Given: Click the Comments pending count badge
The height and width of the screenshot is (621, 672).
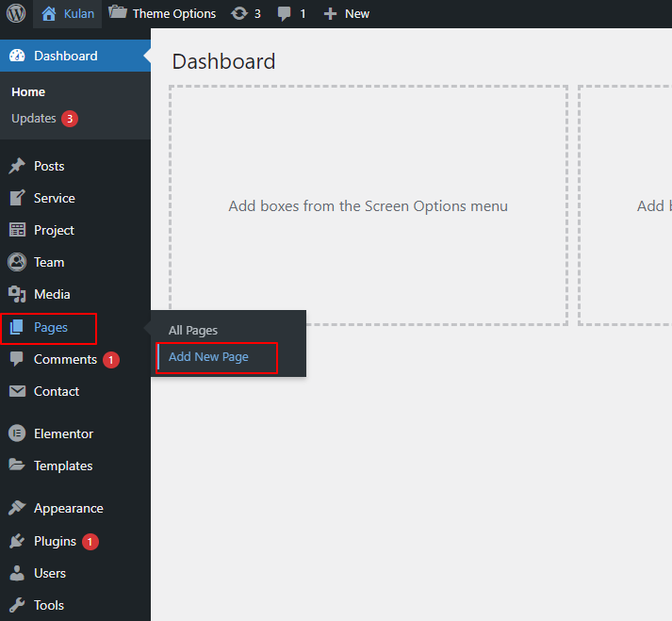Looking at the screenshot, I should tap(111, 360).
